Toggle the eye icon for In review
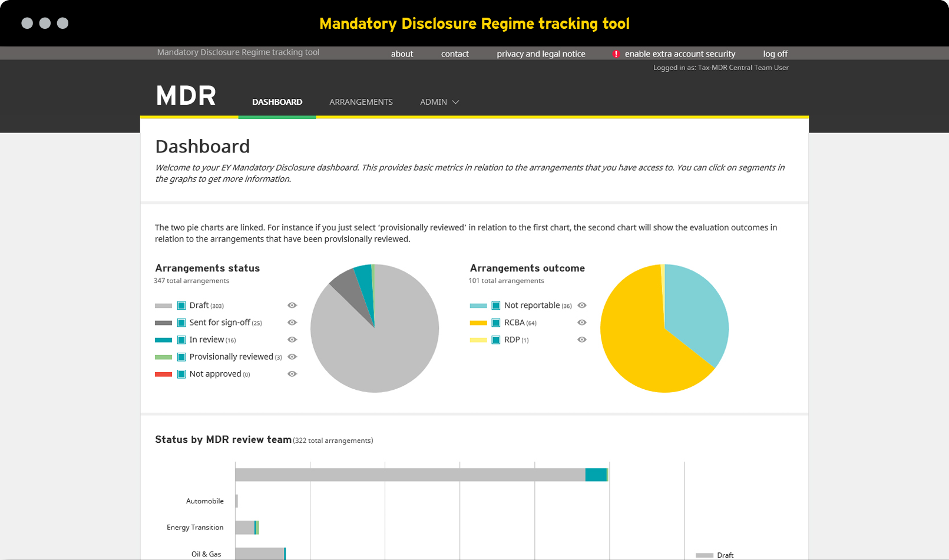Viewport: 949px width, 560px height. click(x=292, y=339)
